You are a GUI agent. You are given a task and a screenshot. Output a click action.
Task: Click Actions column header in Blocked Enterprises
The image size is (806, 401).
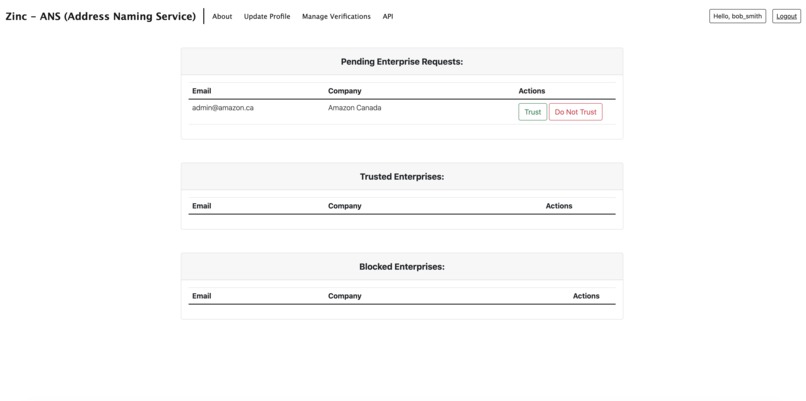tap(586, 296)
